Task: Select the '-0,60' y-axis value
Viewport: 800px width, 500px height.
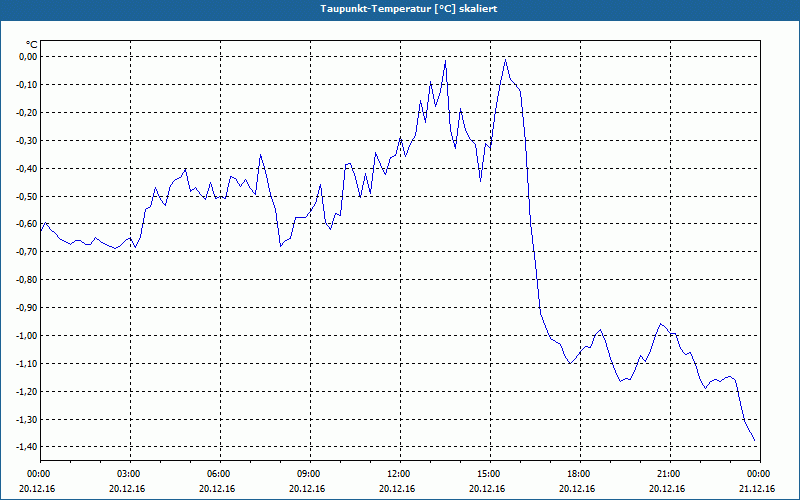Action: [27, 224]
